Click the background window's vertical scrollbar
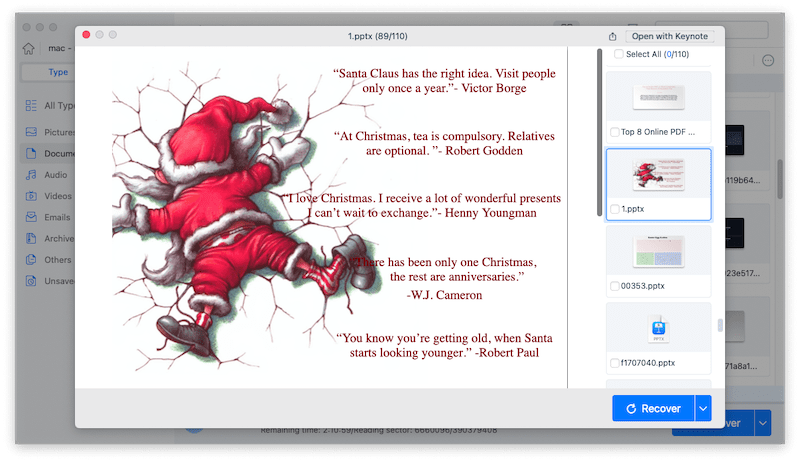 (x=780, y=179)
